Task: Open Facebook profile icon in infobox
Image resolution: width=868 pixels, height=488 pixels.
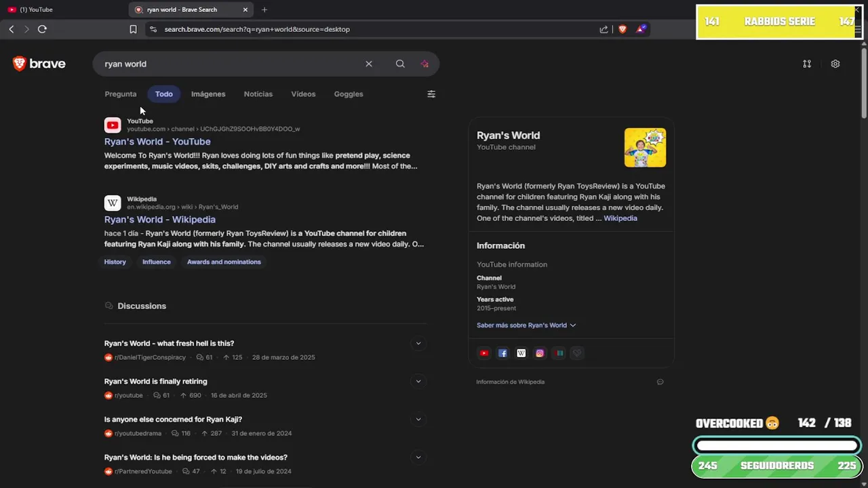Action: [502, 353]
